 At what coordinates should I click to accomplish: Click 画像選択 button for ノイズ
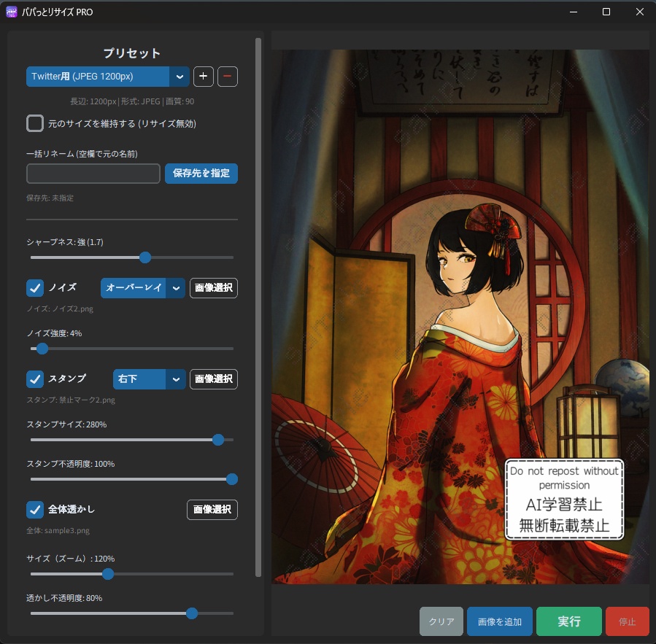pos(214,287)
